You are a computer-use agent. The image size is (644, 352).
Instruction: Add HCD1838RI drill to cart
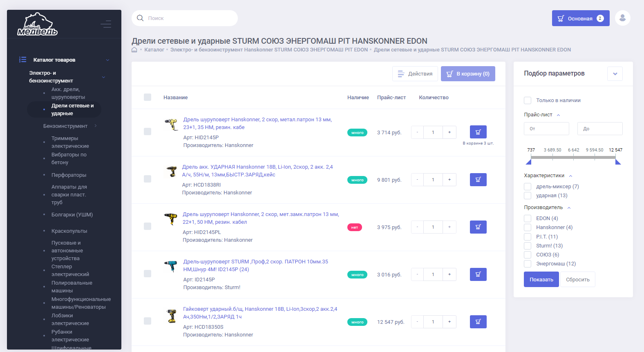(478, 180)
